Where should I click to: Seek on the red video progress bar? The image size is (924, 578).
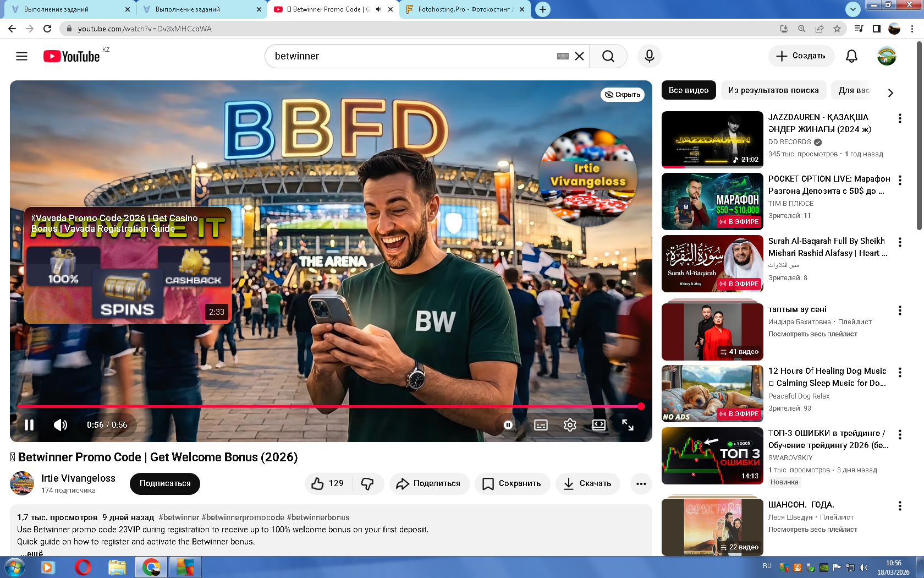[x=330, y=406]
